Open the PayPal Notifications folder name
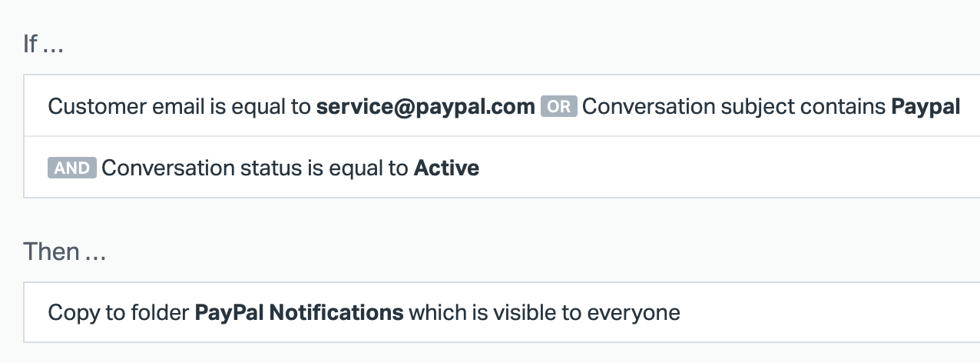Image resolution: width=980 pixels, height=363 pixels. 299,312
